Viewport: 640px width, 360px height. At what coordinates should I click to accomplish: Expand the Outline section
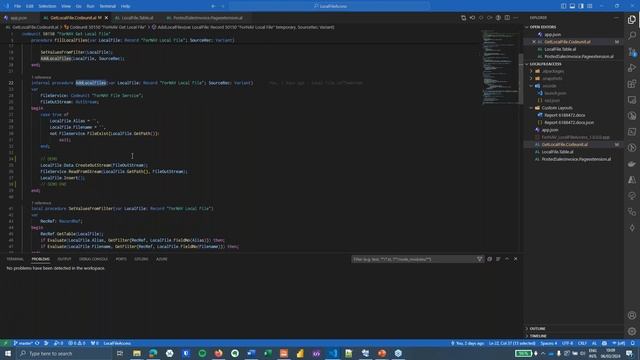click(537, 329)
